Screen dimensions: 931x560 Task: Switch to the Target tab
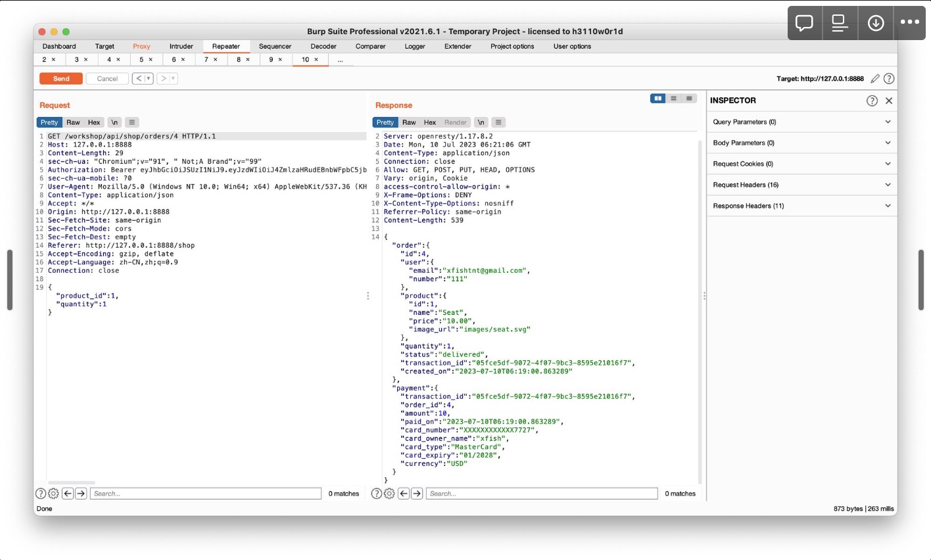[105, 47]
